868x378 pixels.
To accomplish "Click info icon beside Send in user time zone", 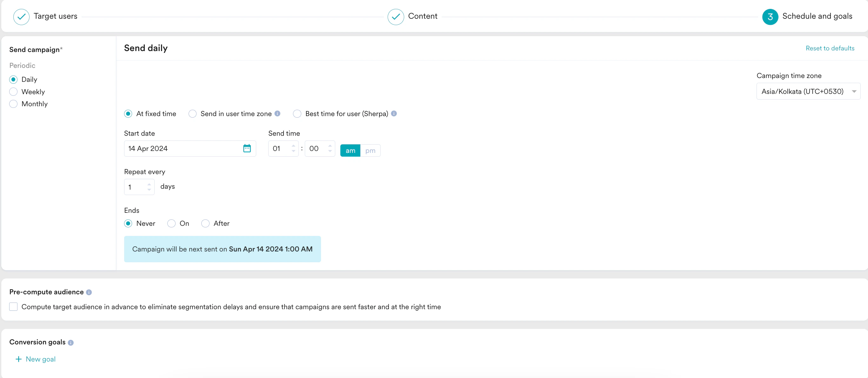I will (277, 114).
